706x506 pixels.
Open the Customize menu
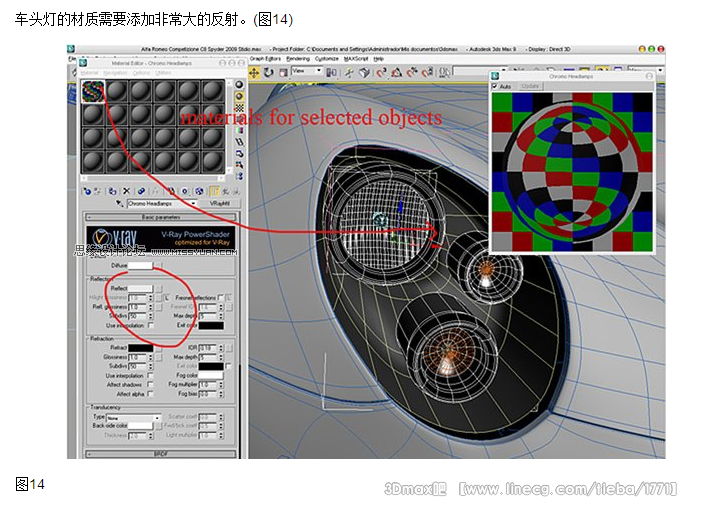tap(327, 59)
